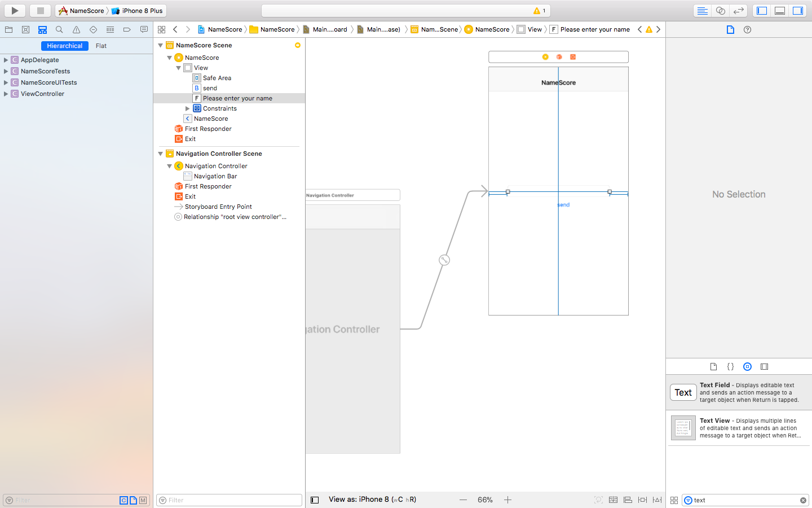
Task: Collapse the Navigation Controller Scene
Action: click(160, 154)
